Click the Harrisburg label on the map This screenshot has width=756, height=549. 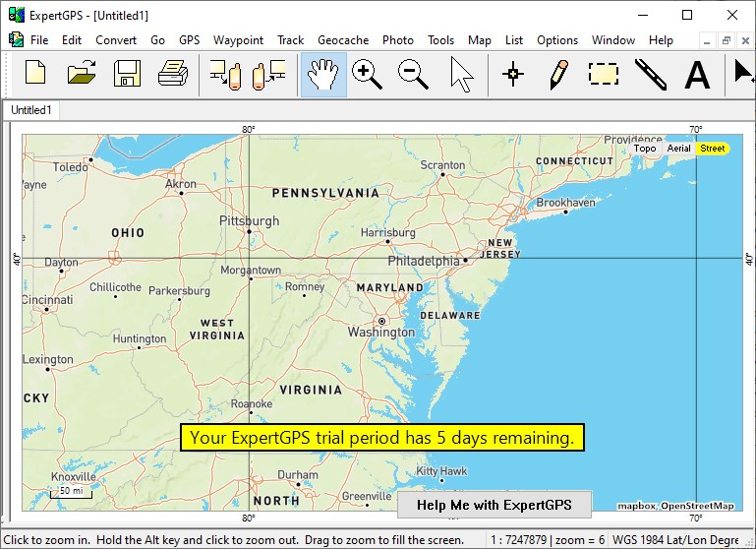(x=388, y=232)
